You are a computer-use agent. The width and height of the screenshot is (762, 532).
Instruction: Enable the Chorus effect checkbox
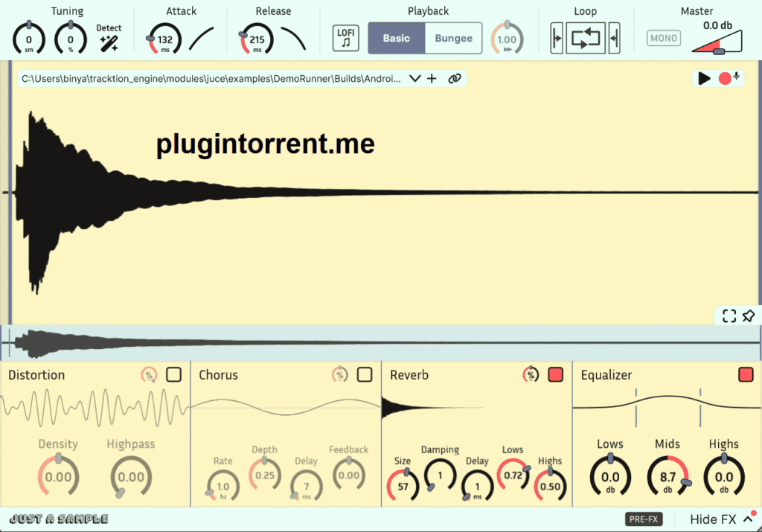[365, 374]
